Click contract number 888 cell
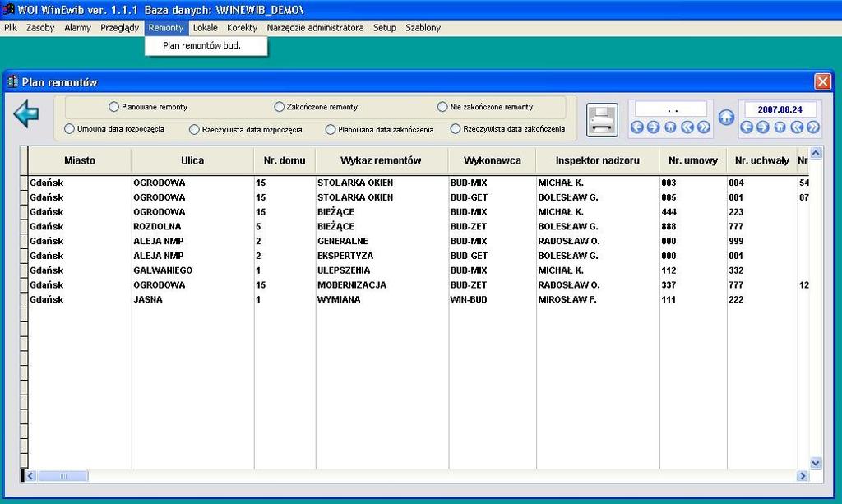This screenshot has height=504, width=842. pos(693,226)
